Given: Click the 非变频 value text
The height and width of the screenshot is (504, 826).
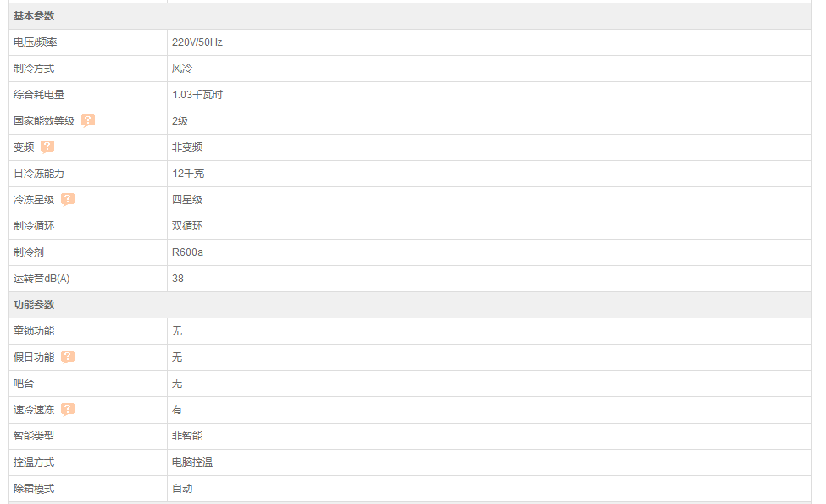Looking at the screenshot, I should point(187,147).
